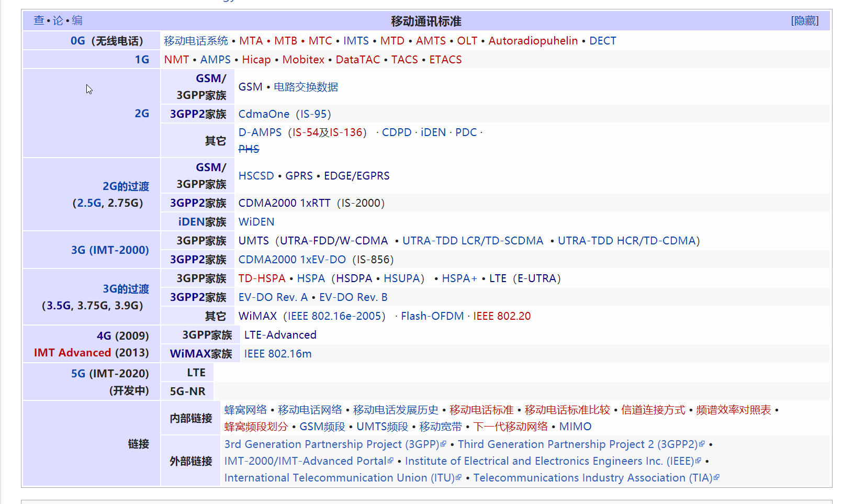Collapse the navbox using 隐藏
This screenshot has height=504, width=843.
805,21
